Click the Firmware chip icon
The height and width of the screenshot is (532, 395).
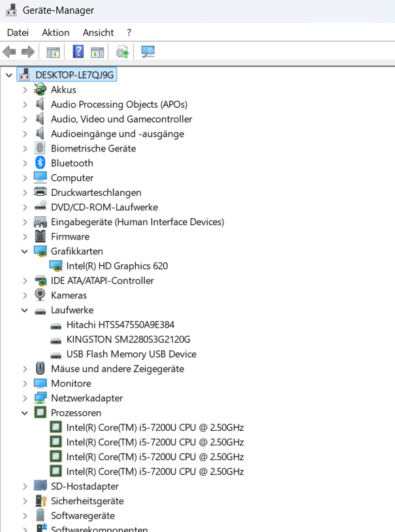tap(40, 236)
